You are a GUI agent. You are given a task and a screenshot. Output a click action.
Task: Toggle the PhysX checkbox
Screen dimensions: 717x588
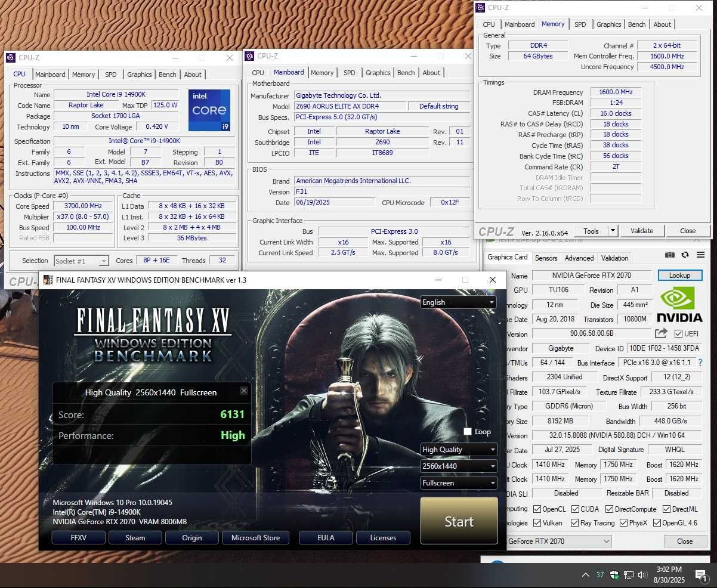[x=623, y=523]
